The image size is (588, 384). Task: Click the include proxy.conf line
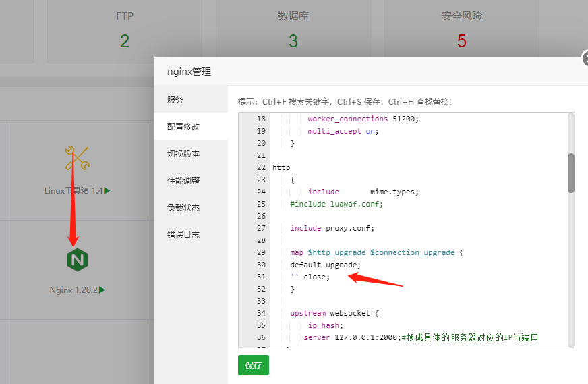332,228
